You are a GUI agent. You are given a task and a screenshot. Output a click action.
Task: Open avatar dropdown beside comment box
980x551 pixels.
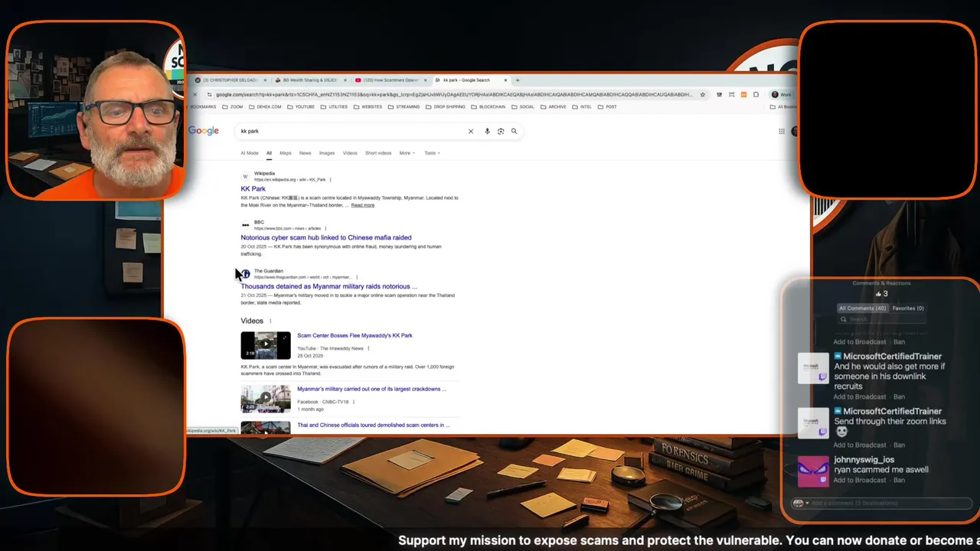point(802,503)
